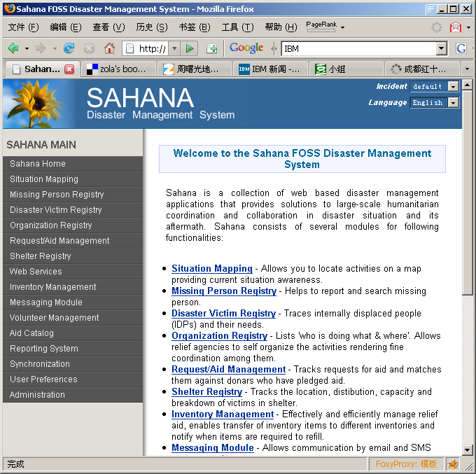Click the Disaster Victim Registry content link
Viewport: 476px width, 474px height.
coord(223,313)
